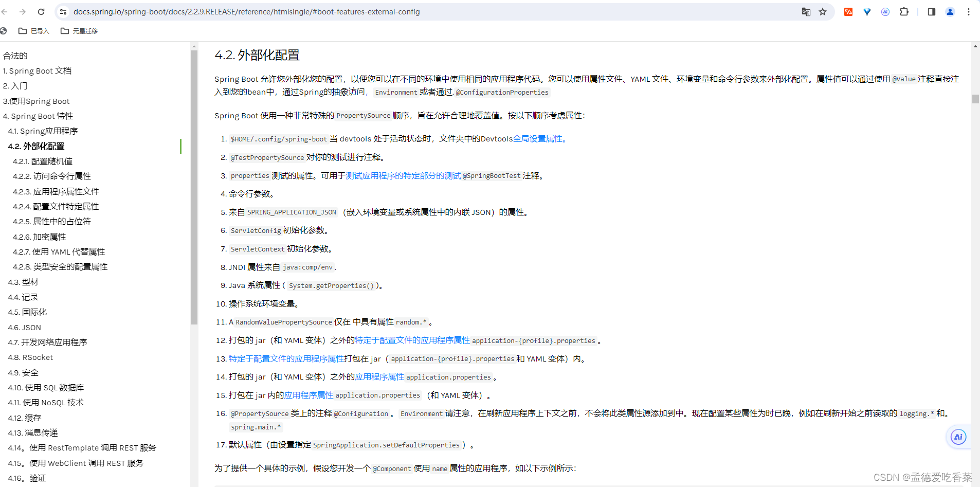The image size is (980, 487).
Task: Follow 应用程序属性 link in item 14
Action: [379, 377]
